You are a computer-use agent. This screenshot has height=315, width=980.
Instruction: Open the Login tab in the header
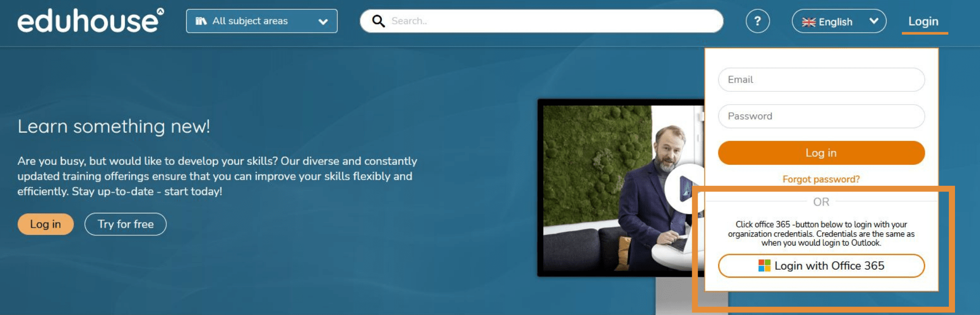tap(923, 21)
